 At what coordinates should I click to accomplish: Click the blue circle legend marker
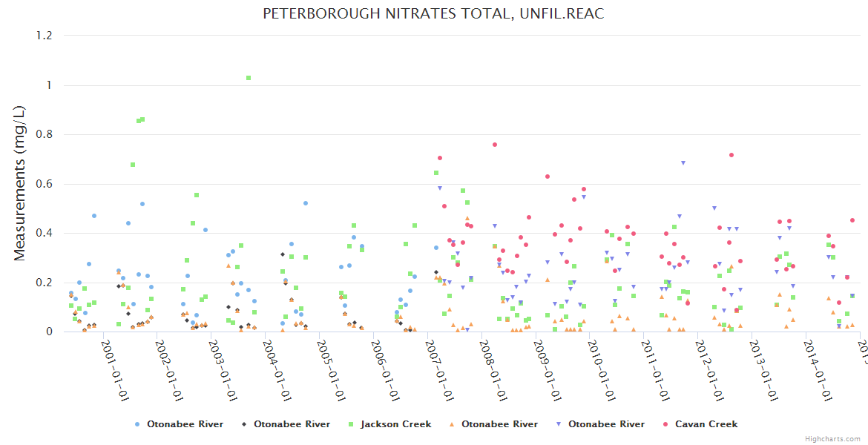pos(137,424)
